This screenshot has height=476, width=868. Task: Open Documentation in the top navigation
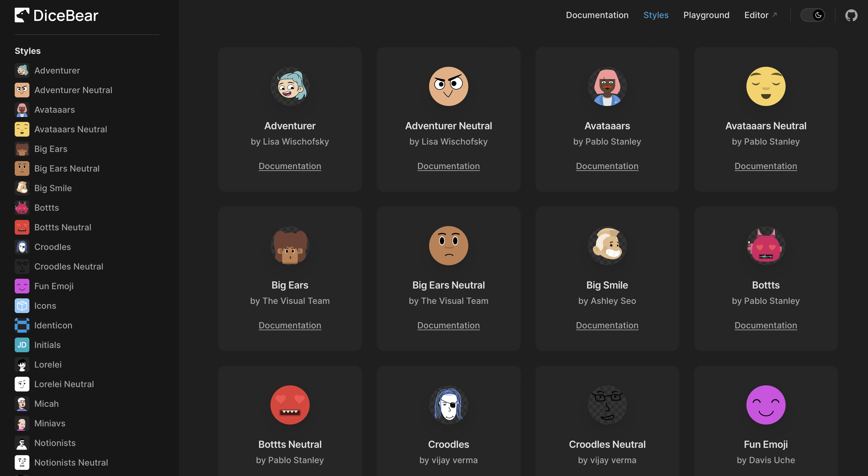click(597, 15)
